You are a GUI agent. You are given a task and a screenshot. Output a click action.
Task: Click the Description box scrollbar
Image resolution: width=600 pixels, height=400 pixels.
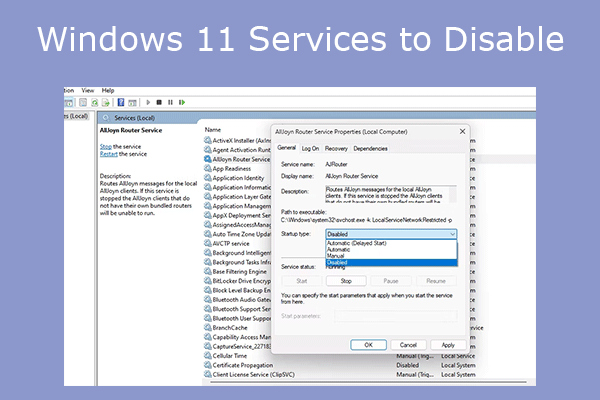[453, 194]
